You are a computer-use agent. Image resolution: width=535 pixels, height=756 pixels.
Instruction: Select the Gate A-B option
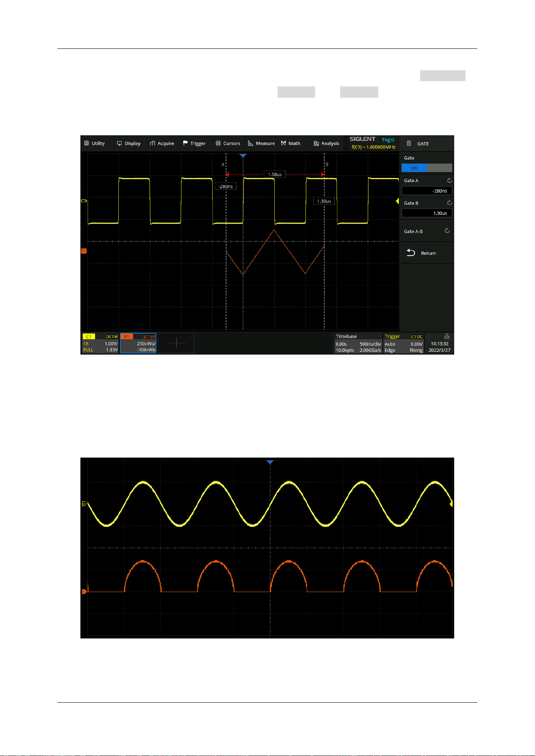(x=427, y=231)
